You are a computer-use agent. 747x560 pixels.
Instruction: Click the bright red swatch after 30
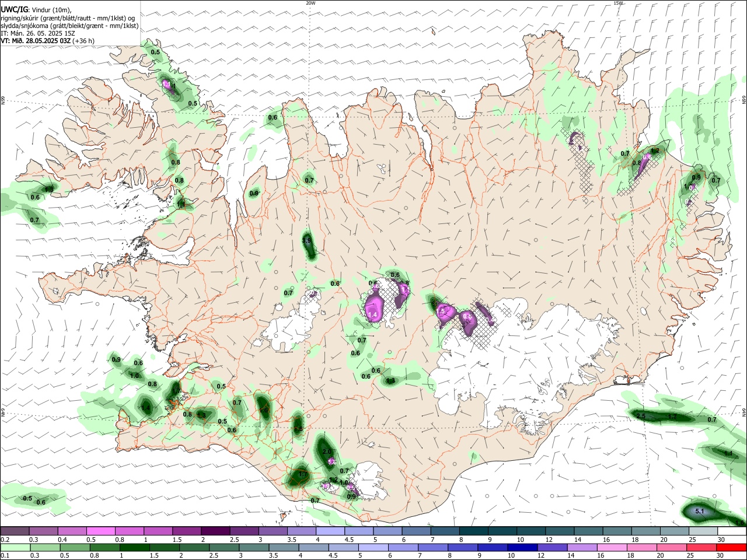pyautogui.click(x=731, y=547)
